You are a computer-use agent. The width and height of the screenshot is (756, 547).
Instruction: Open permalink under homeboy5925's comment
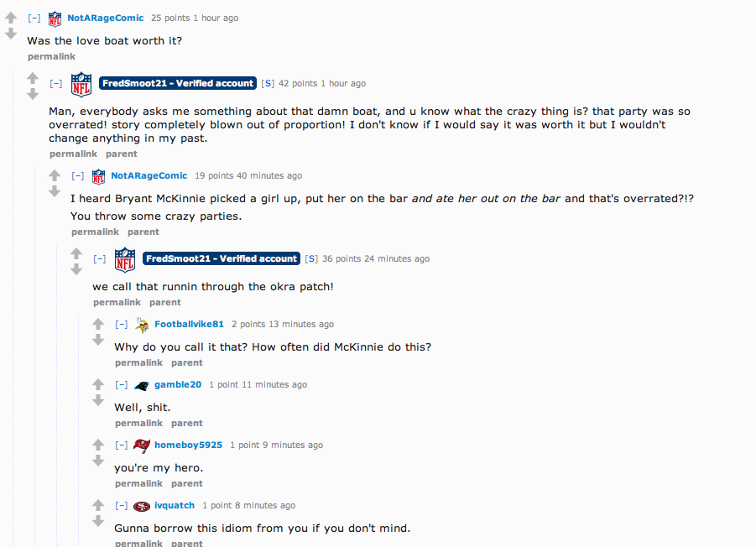pyautogui.click(x=138, y=483)
